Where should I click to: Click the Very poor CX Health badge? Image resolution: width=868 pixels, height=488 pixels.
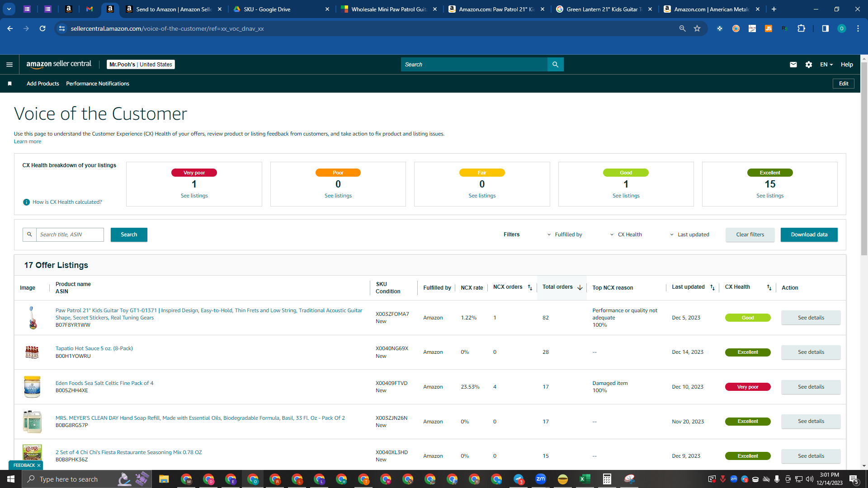(x=748, y=387)
